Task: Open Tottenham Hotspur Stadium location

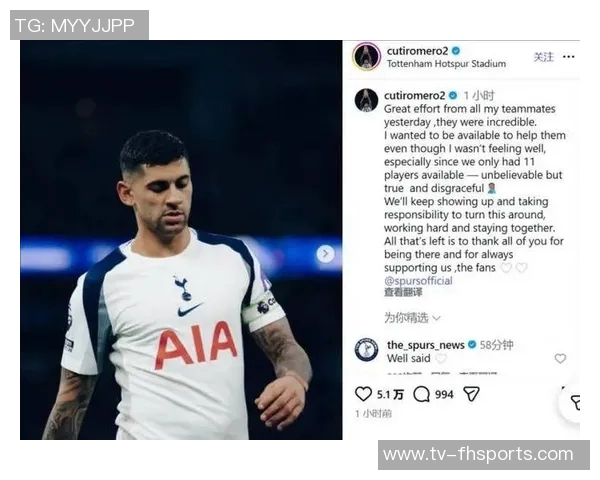Action: pos(446,64)
